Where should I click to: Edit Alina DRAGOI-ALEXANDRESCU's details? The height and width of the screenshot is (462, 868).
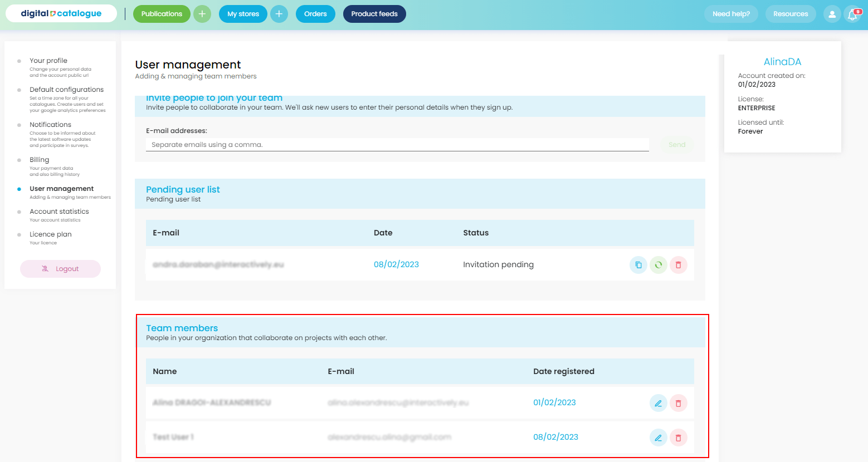click(x=658, y=402)
